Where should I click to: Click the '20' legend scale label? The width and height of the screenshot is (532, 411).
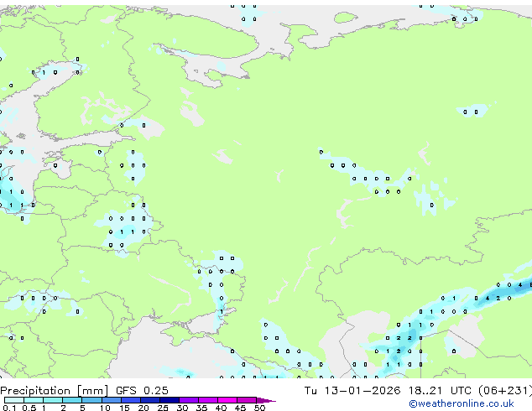coord(143,408)
